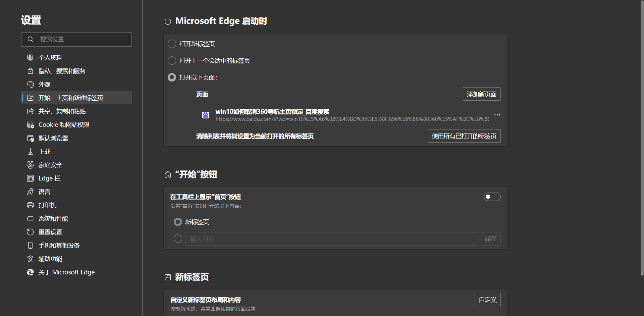Open more options (…) for the Baidu page
This screenshot has height=316, width=644.
point(497,115)
